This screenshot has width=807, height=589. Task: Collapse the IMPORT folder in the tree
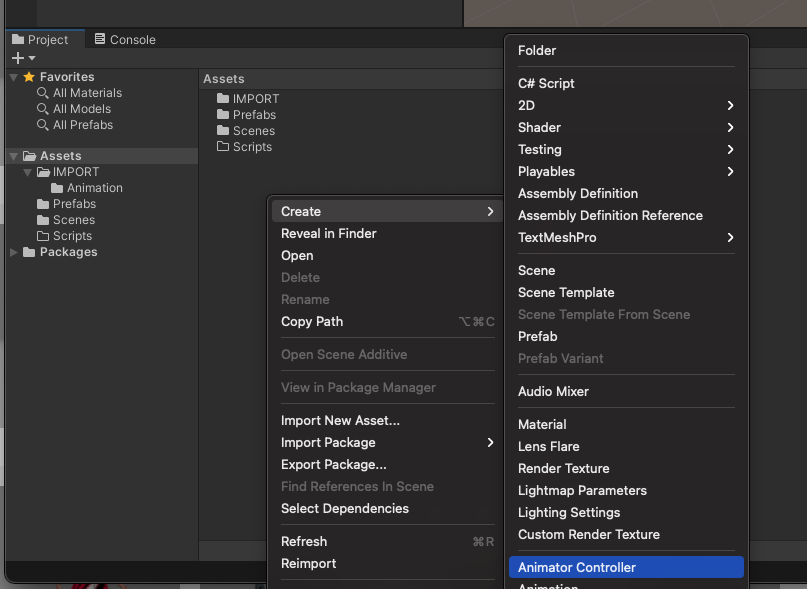click(x=28, y=172)
